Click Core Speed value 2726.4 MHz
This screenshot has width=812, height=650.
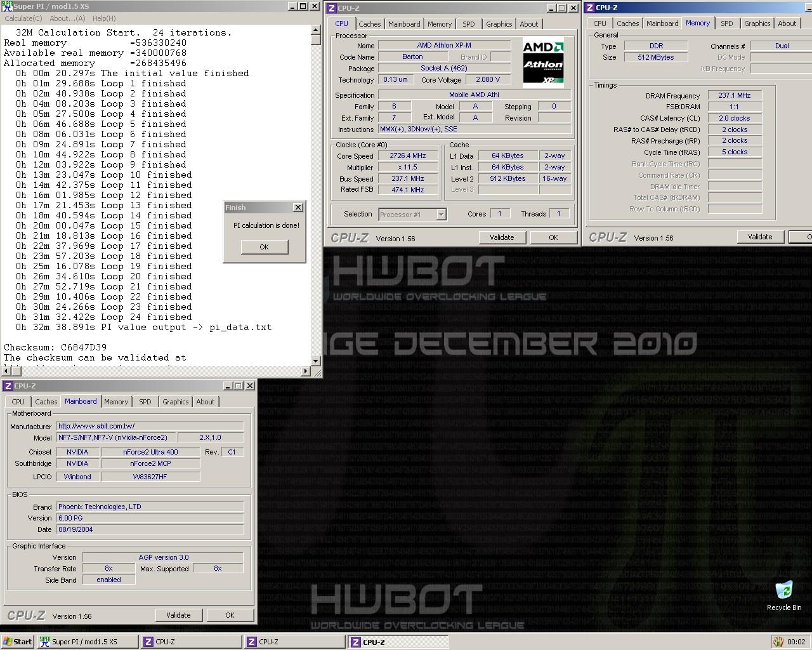pyautogui.click(x=408, y=156)
